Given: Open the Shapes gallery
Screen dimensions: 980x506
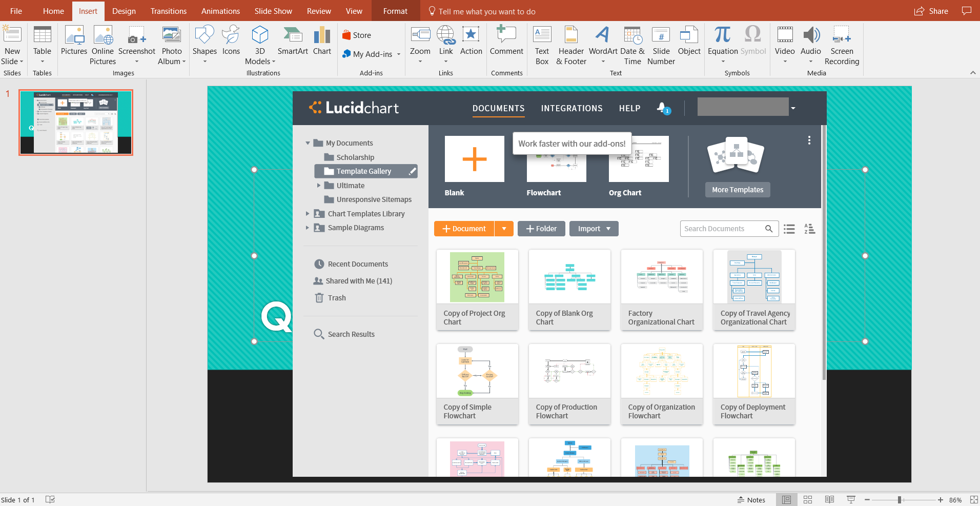Looking at the screenshot, I should (205, 45).
